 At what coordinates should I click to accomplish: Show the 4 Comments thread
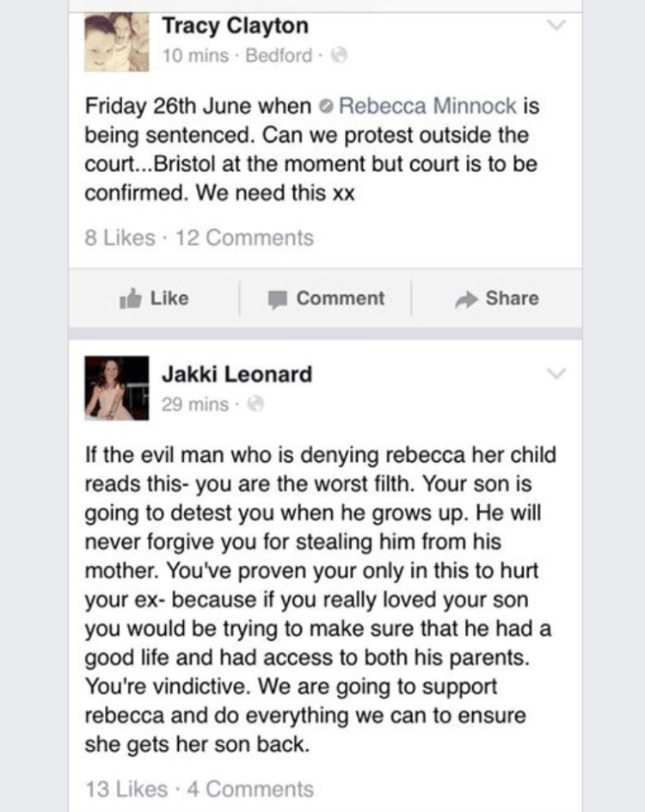249,788
